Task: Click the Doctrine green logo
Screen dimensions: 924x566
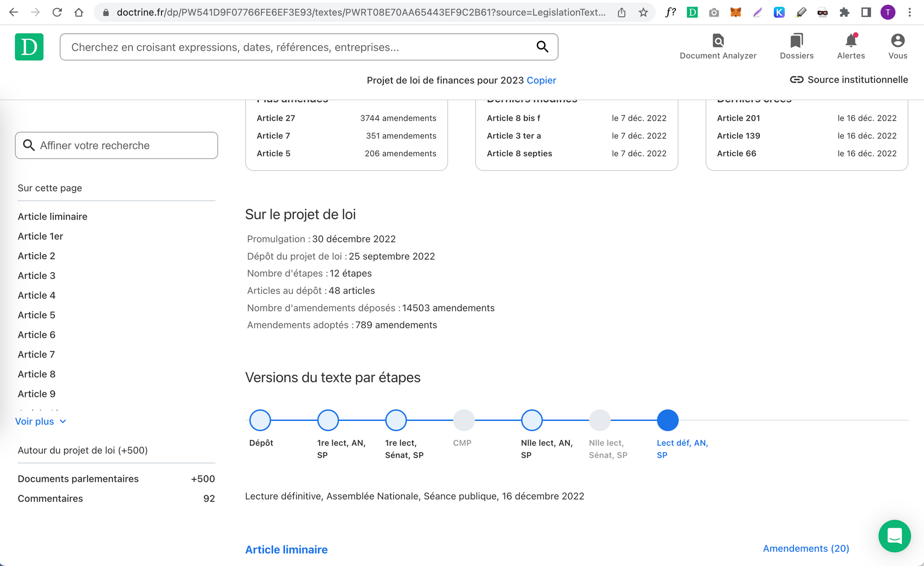Action: click(29, 47)
